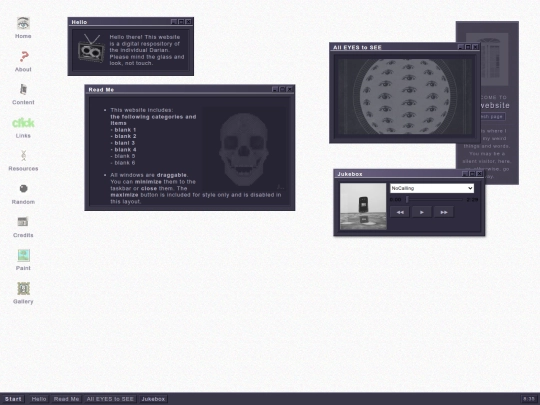This screenshot has width=540, height=405.
Task: Skip to next Jukebox track
Action: [x=444, y=212]
